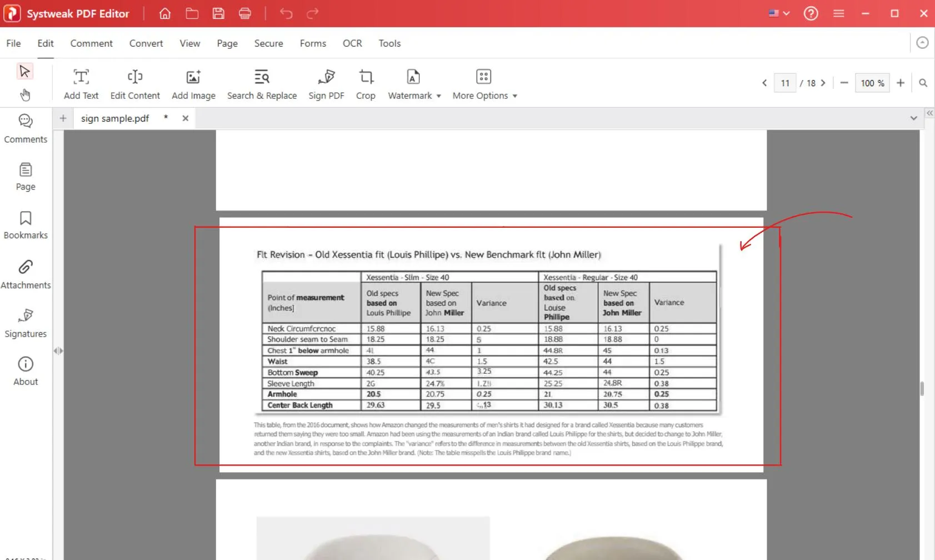Image resolution: width=935 pixels, height=560 pixels.
Task: Collapse the left sidebar panel handle
Action: point(58,351)
